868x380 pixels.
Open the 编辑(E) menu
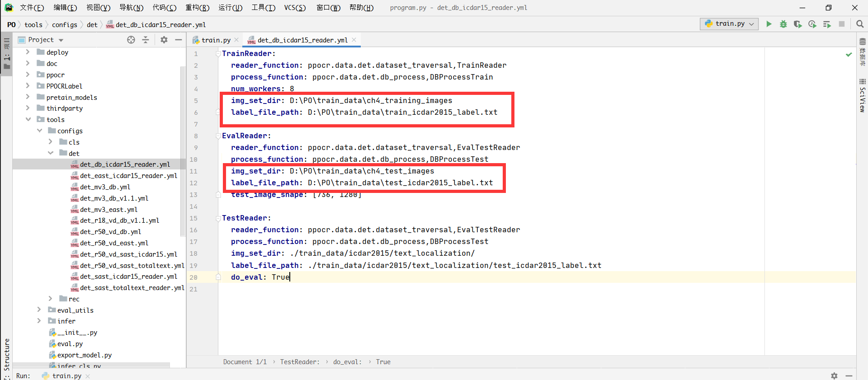[65, 8]
